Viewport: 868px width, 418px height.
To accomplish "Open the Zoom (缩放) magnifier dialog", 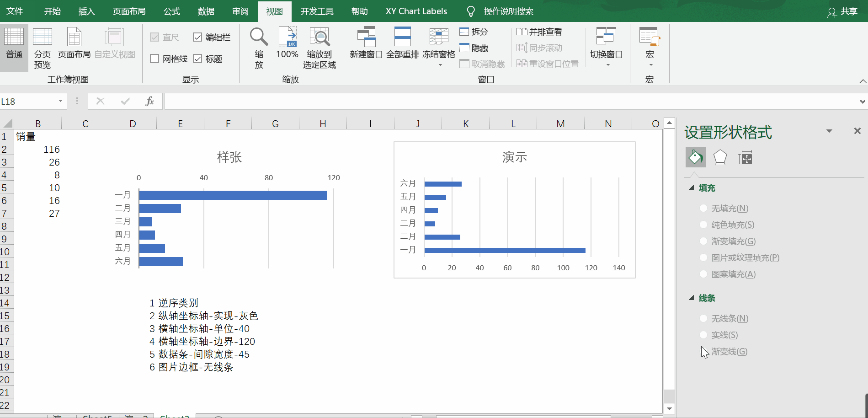I will [259, 47].
